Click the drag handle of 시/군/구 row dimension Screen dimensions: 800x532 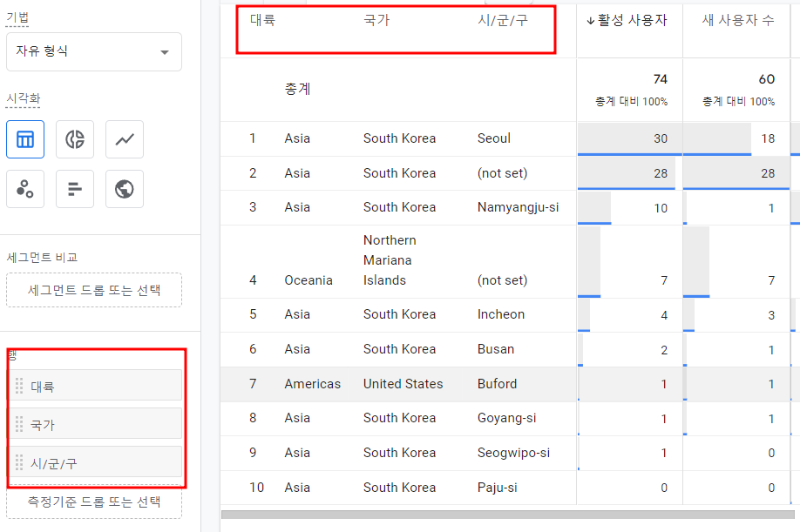tap(19, 462)
